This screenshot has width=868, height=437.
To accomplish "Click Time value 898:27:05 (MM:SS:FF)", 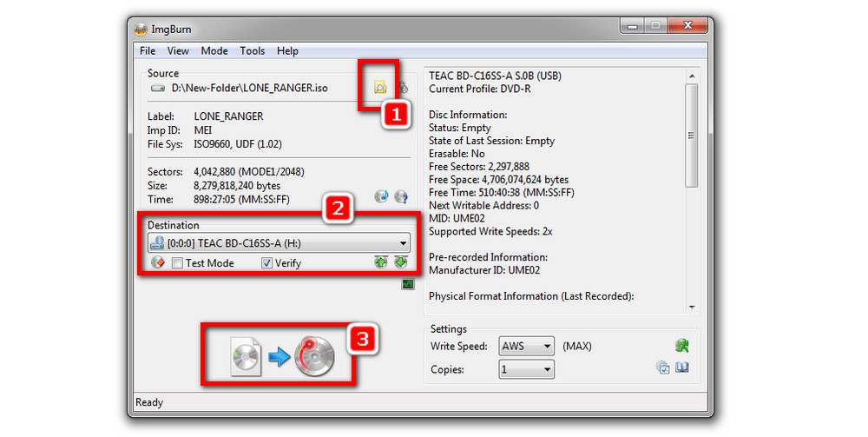I will 241,200.
